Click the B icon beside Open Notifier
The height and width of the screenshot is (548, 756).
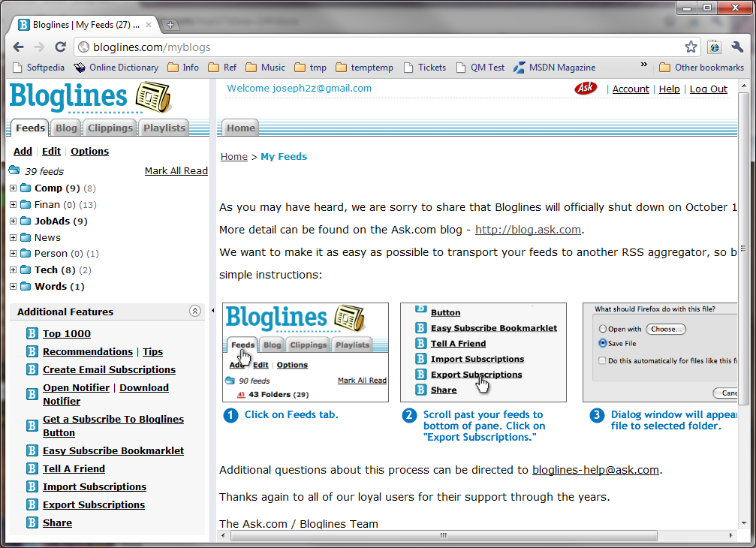pos(32,394)
